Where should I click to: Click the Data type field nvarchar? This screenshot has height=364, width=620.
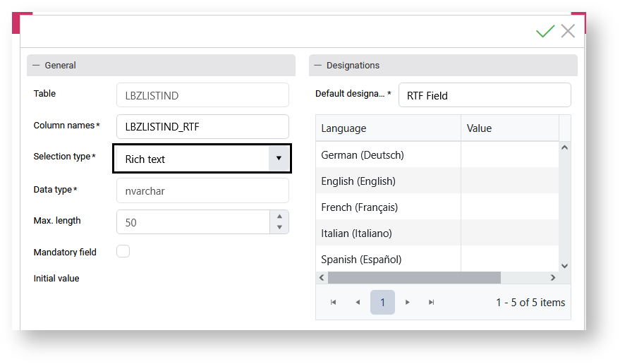click(x=202, y=190)
